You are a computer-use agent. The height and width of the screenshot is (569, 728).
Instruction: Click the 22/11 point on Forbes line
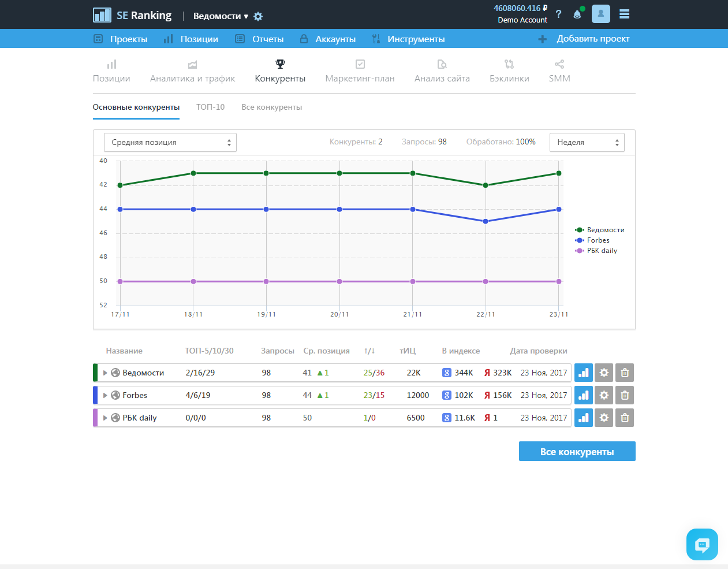486,221
